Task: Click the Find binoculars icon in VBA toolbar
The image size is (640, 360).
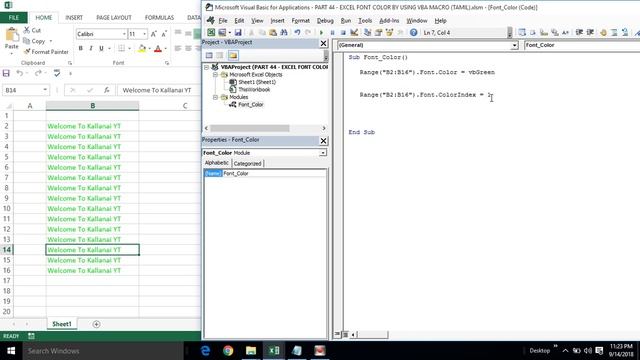Action: point(284,33)
